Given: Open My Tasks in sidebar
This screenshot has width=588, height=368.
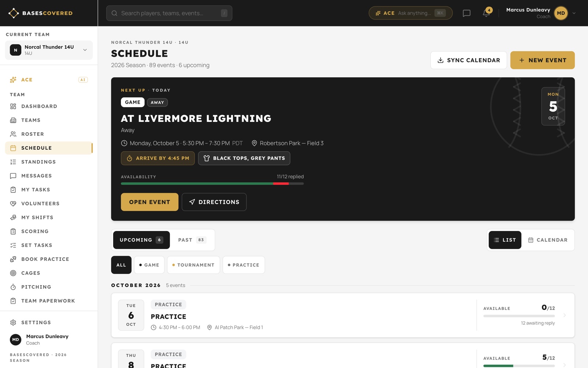Looking at the screenshot, I should 49,190.
